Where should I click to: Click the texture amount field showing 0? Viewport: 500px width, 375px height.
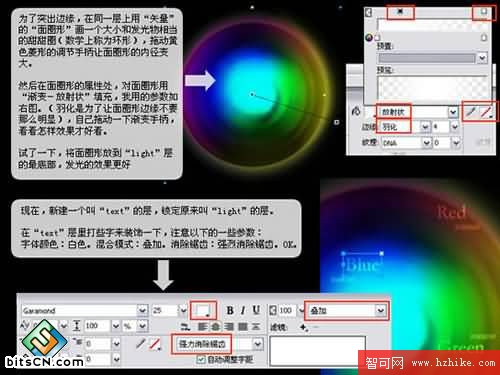(442, 143)
